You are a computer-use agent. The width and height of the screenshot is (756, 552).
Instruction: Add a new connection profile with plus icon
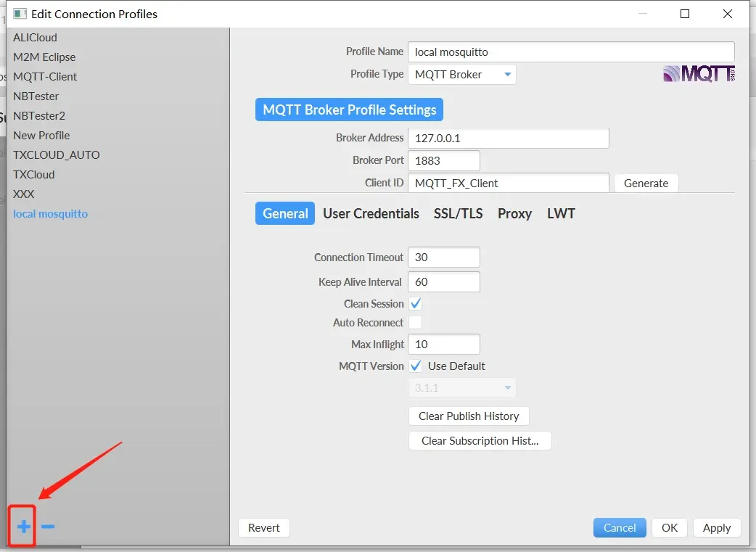coord(22,527)
